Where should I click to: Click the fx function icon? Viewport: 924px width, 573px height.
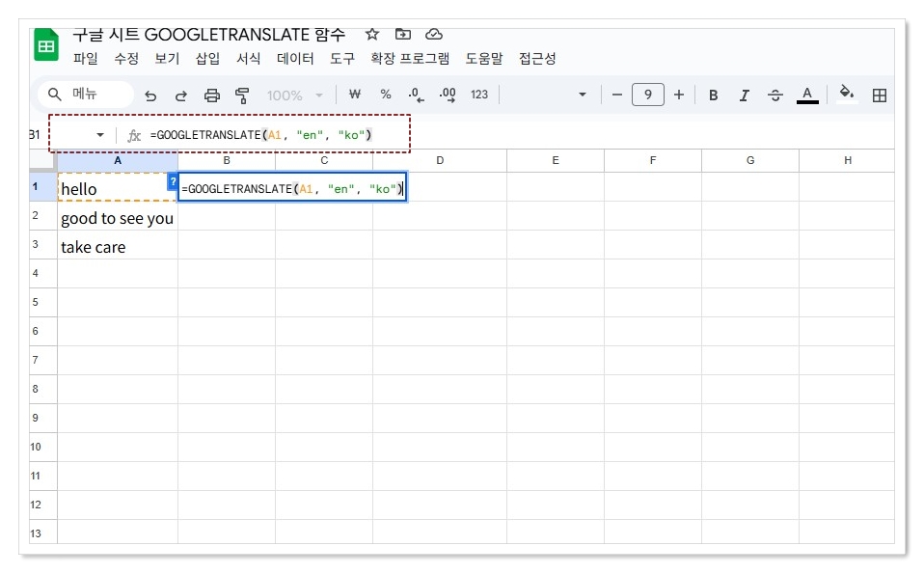click(x=134, y=136)
